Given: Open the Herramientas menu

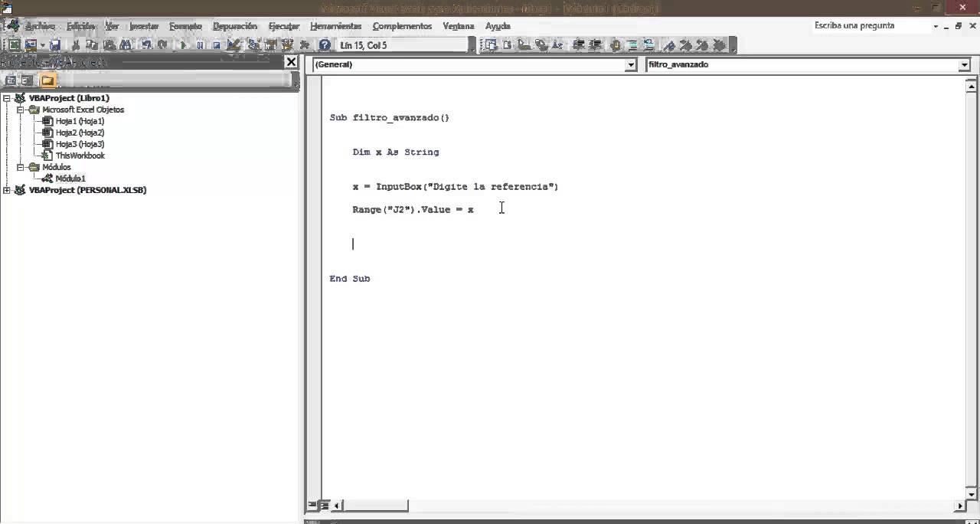Looking at the screenshot, I should pyautogui.click(x=335, y=26).
